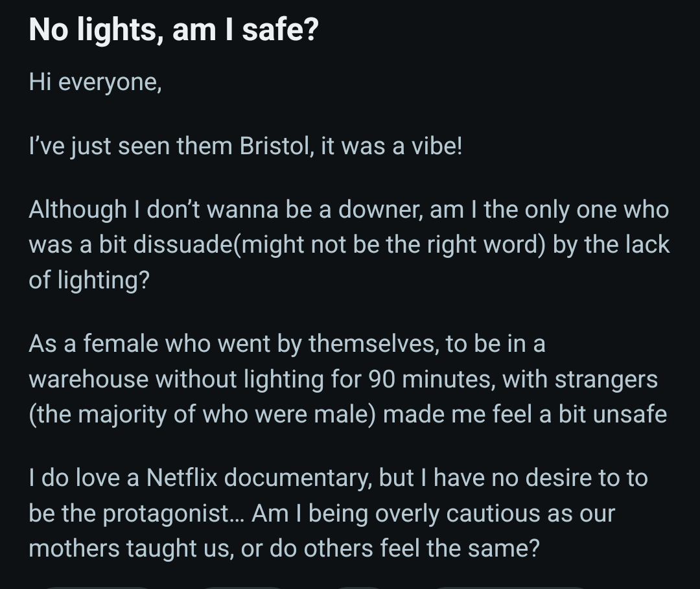Screen dimensions: 700x589
Task: Click the final line 'mothers taught us, or do others'
Action: tap(283, 549)
